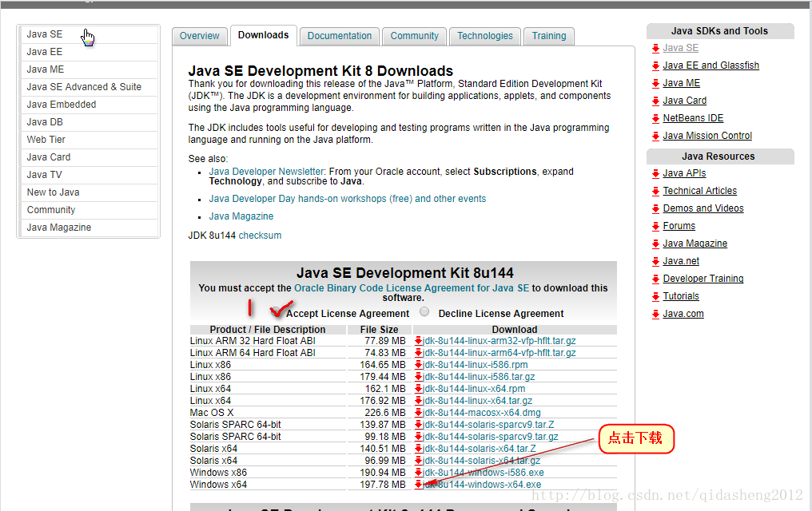Open Java.net resource link
This screenshot has height=511, width=812.
681,261
